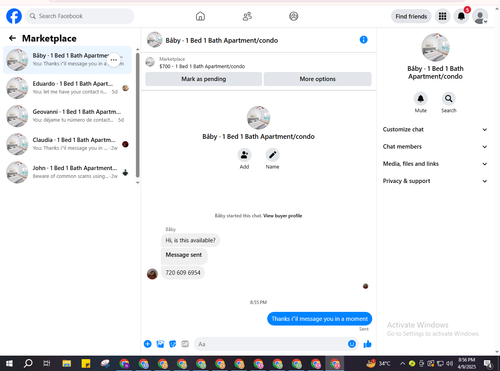Click the edit Name pencil icon

click(272, 155)
